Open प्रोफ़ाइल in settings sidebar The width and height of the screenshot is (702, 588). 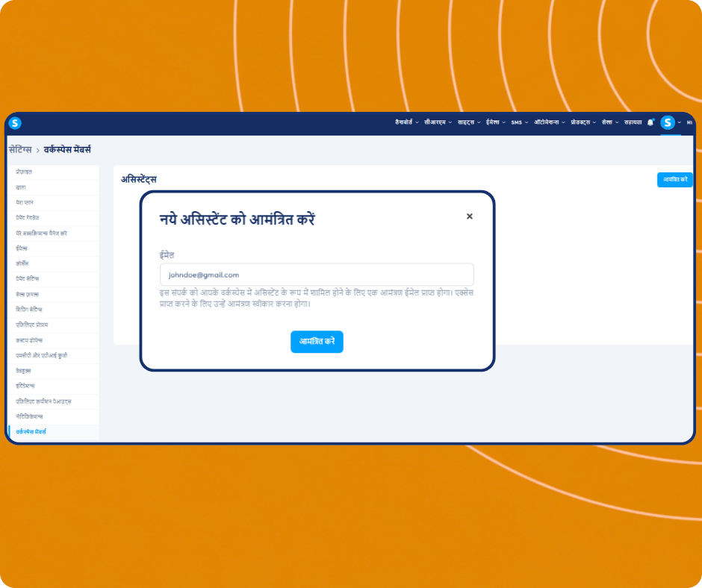click(x=53, y=172)
